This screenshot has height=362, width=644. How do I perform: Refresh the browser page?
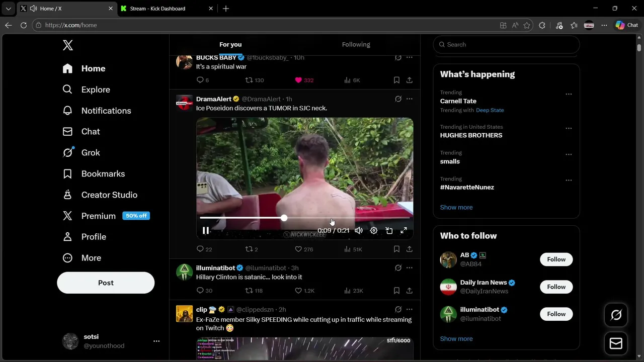pos(23,25)
